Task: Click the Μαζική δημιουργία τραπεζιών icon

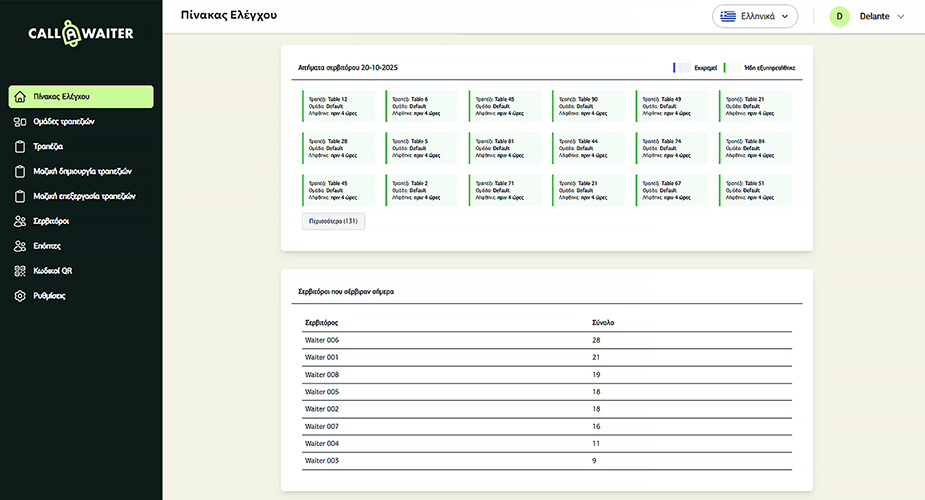Action: (20, 172)
